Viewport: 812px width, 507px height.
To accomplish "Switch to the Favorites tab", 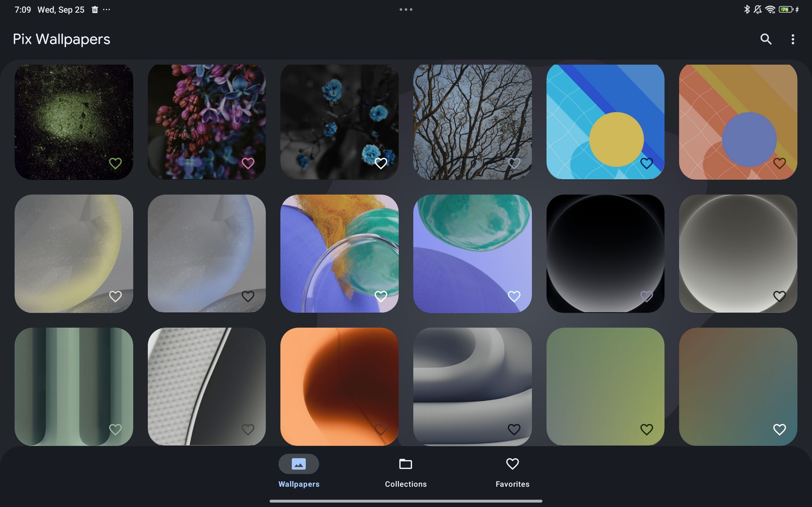I will (x=512, y=472).
